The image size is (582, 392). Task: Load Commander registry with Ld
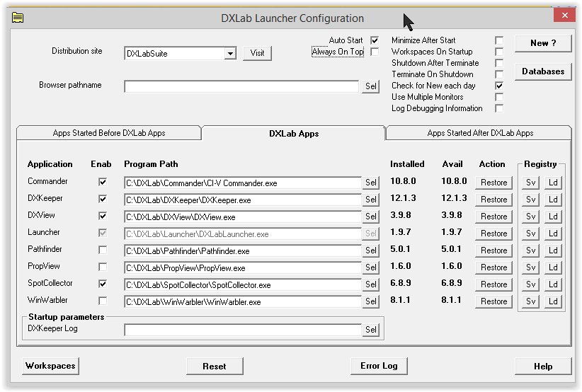[553, 183]
